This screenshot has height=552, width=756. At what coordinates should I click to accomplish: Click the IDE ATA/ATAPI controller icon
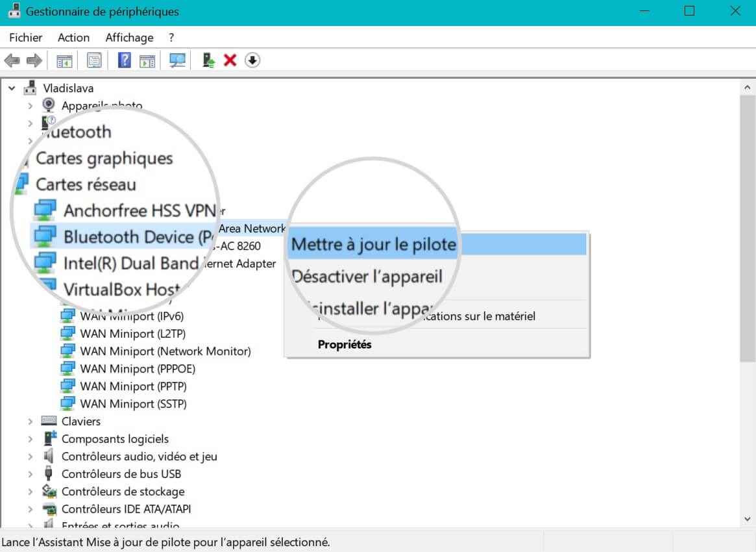point(49,508)
